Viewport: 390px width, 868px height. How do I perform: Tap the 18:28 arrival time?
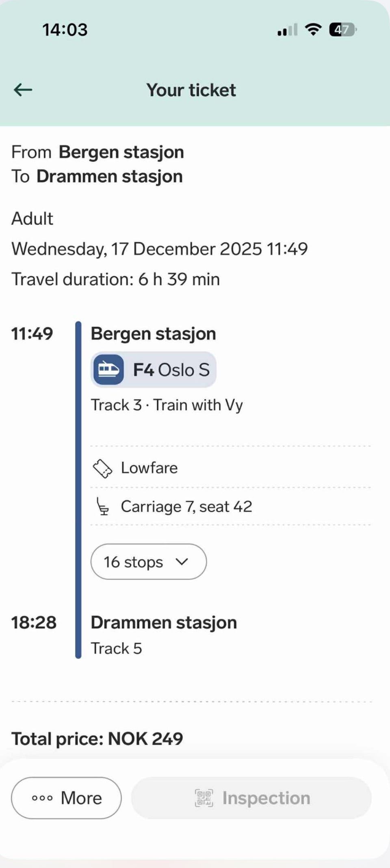[34, 622]
